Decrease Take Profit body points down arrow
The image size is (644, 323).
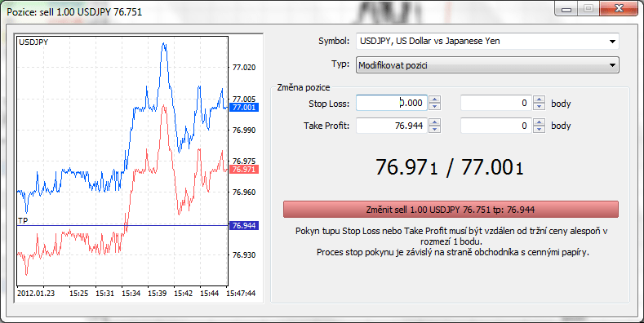540,130
